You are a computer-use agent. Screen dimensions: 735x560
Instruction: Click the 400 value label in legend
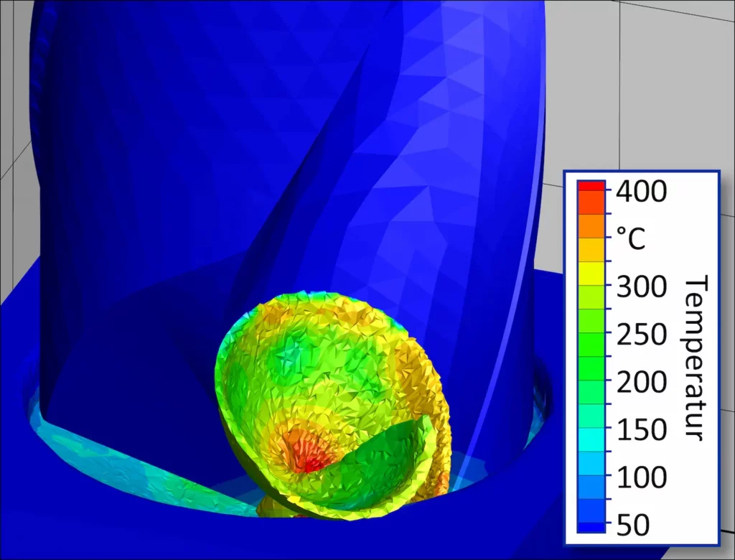(641, 192)
